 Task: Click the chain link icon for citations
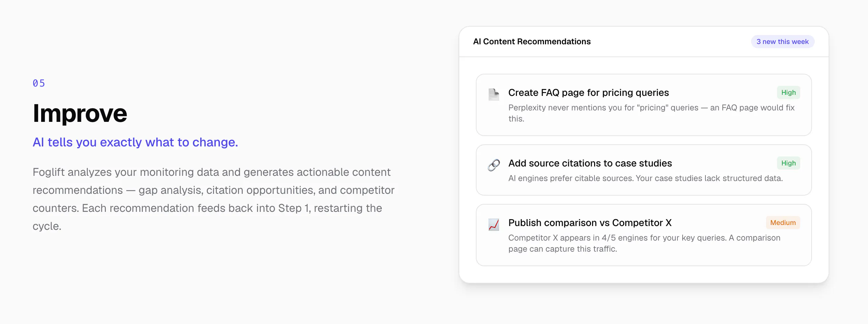[x=493, y=165]
